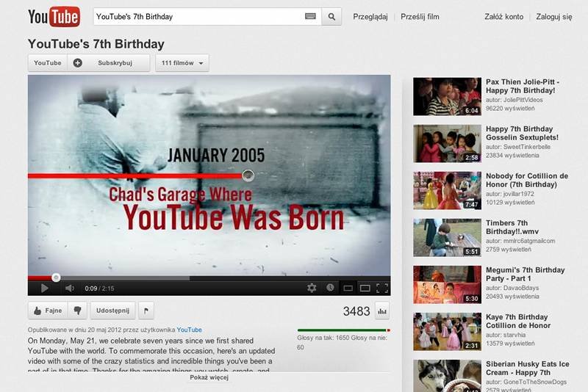
Task: Open YouTube uploader link in description
Action: (x=189, y=330)
